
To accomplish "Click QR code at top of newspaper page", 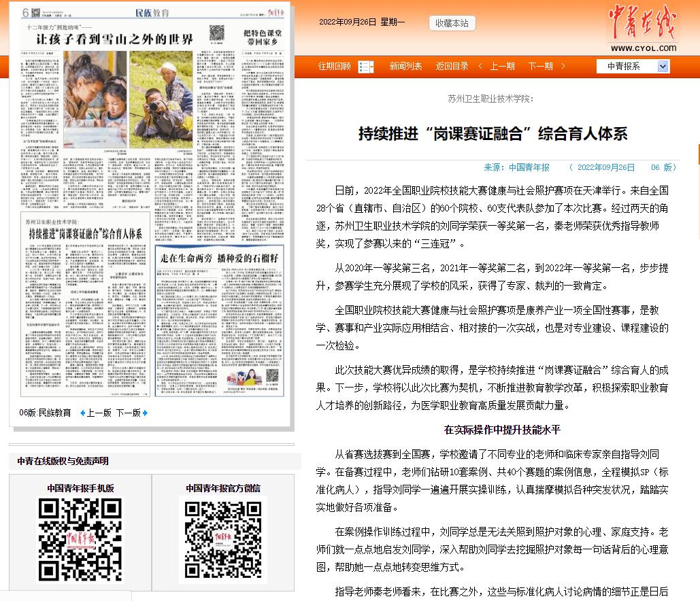I will (216, 33).
